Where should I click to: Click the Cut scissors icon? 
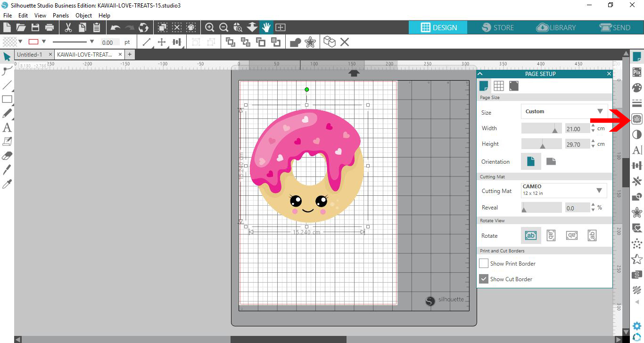click(x=68, y=27)
